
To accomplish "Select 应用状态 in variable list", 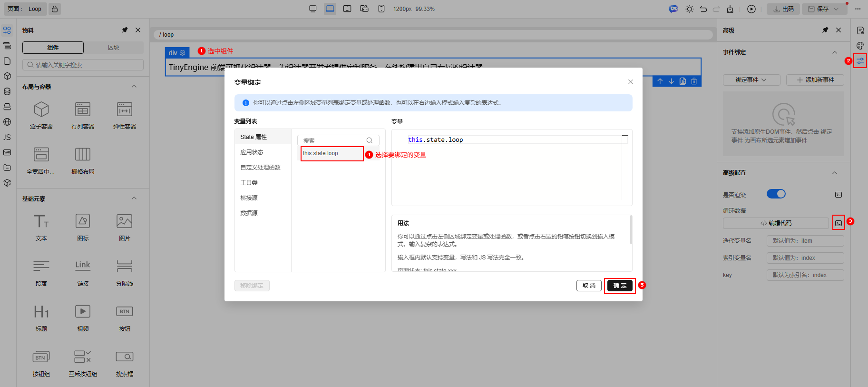I will pos(252,152).
